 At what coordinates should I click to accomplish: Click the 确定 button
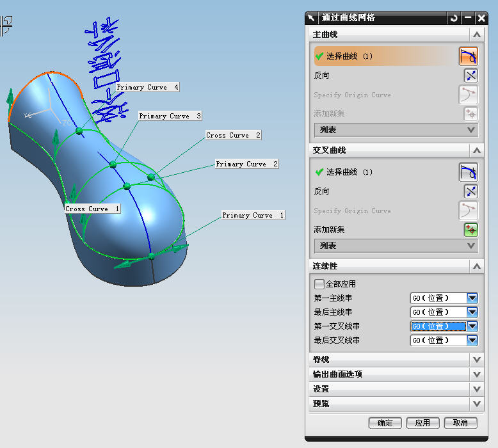click(x=385, y=423)
